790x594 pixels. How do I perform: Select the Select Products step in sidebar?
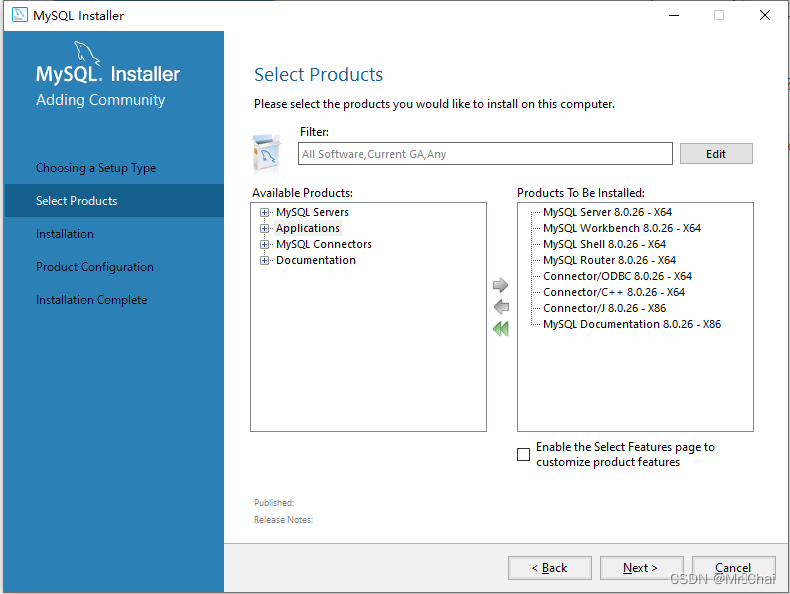tap(114, 201)
